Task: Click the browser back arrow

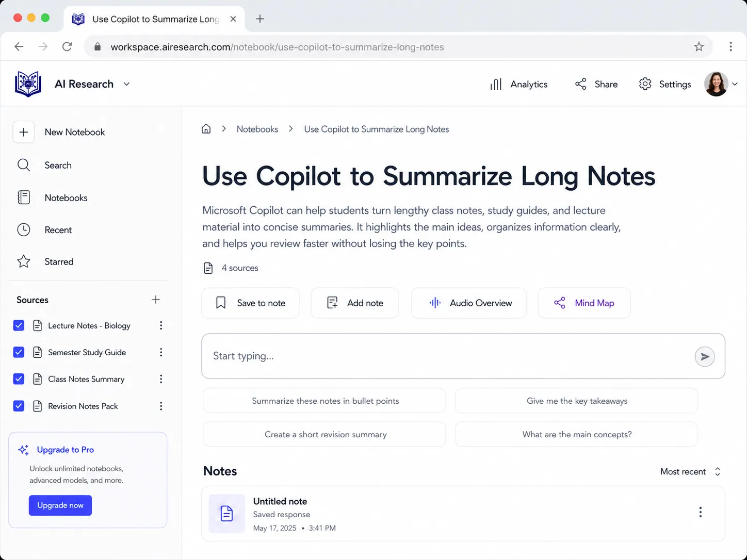Action: 19,47
